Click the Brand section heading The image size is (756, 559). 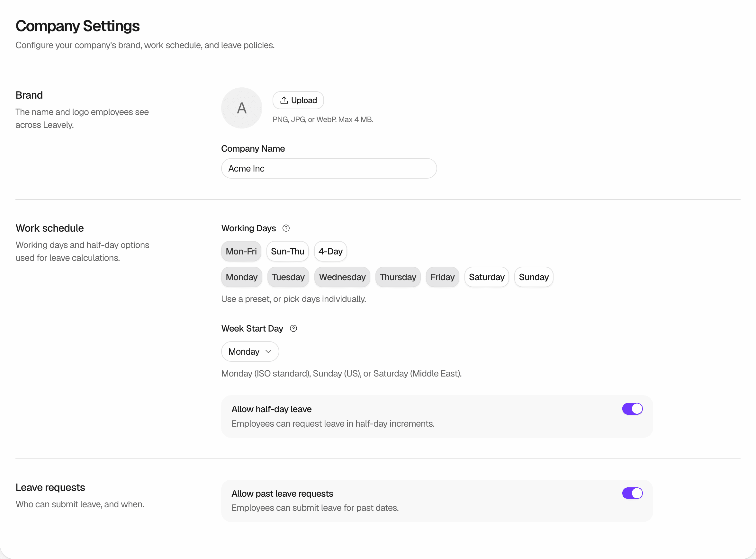pyautogui.click(x=29, y=95)
